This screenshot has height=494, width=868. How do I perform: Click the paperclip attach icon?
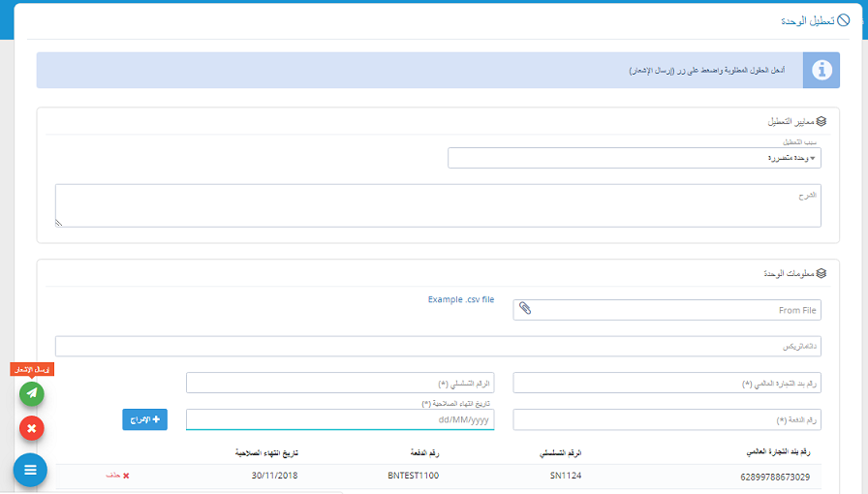point(525,309)
